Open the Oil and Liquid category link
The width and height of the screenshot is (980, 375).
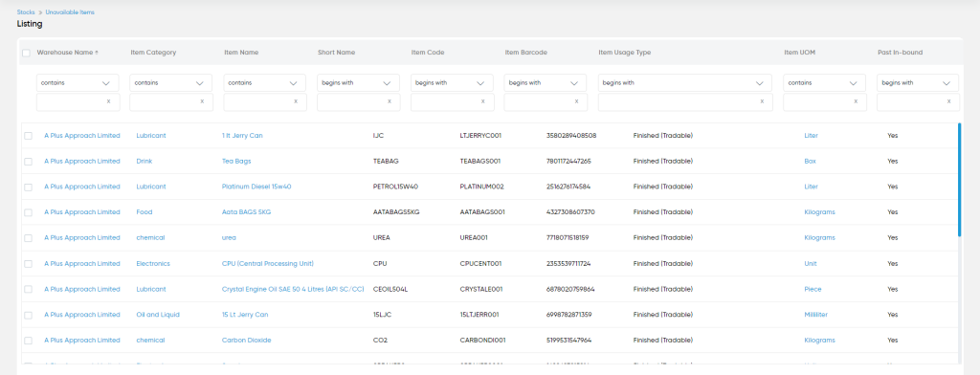tap(158, 315)
